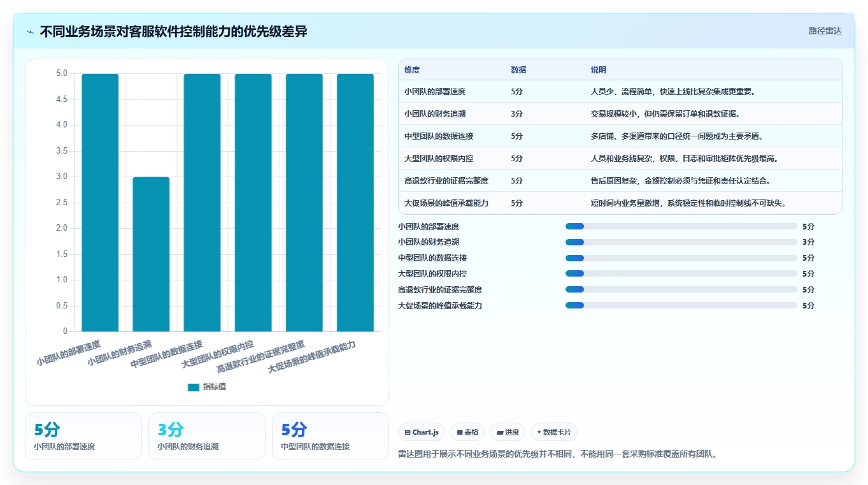This screenshot has width=868, height=485.
Task: Open the 5分 小团队的部署速度 data card
Action: (x=83, y=436)
